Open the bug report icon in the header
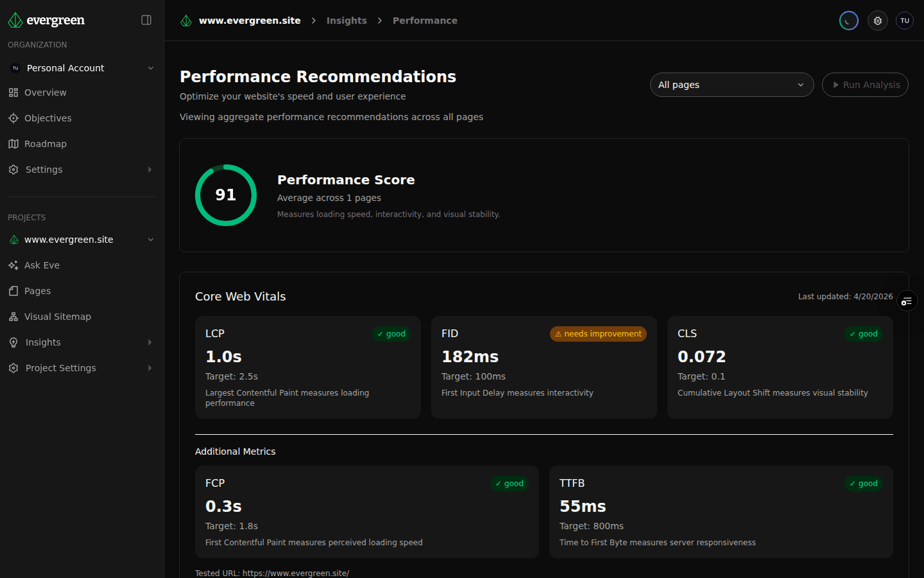Image resolution: width=924 pixels, height=578 pixels. tap(877, 20)
